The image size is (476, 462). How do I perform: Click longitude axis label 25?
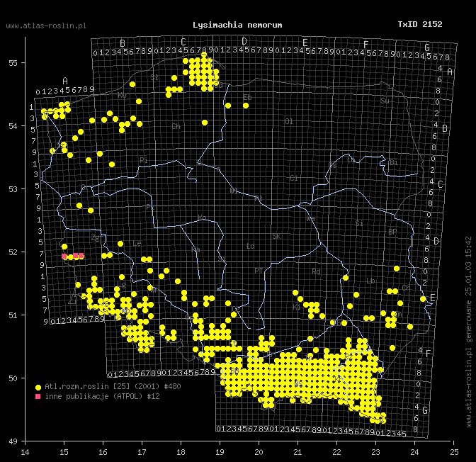454,452
